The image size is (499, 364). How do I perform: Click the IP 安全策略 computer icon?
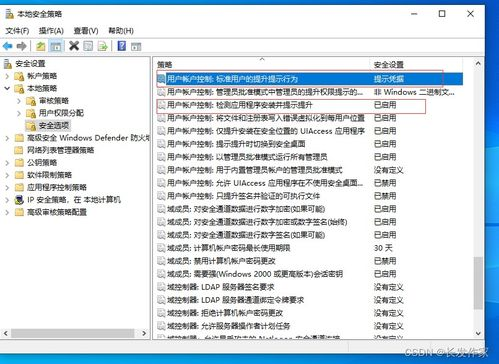(x=19, y=200)
